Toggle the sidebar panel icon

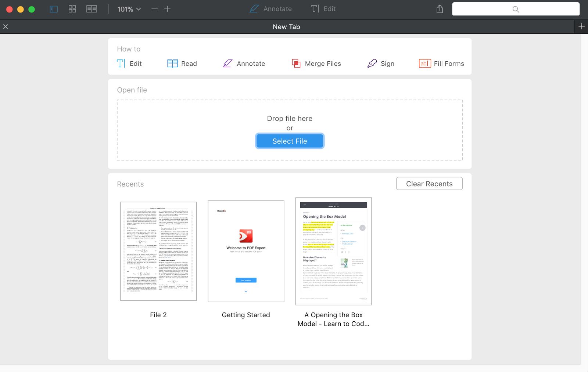54,9
